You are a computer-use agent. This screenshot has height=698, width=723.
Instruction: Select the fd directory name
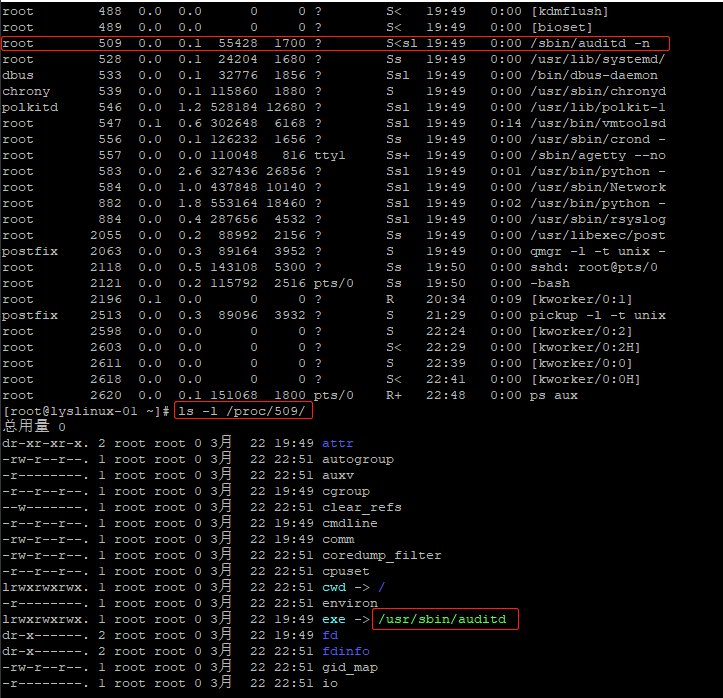coord(330,635)
